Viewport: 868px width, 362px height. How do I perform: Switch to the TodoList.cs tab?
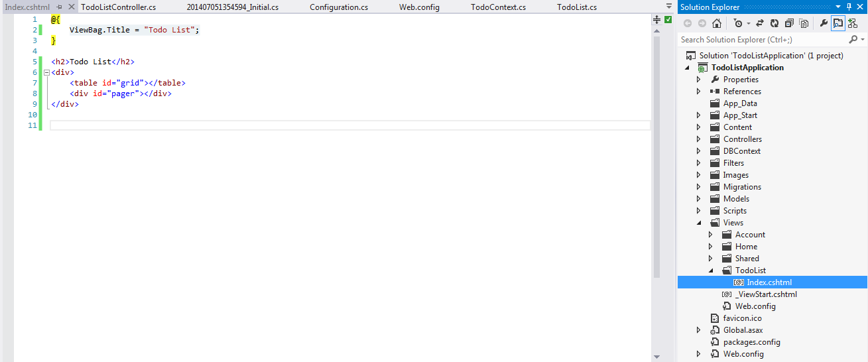coord(577,7)
